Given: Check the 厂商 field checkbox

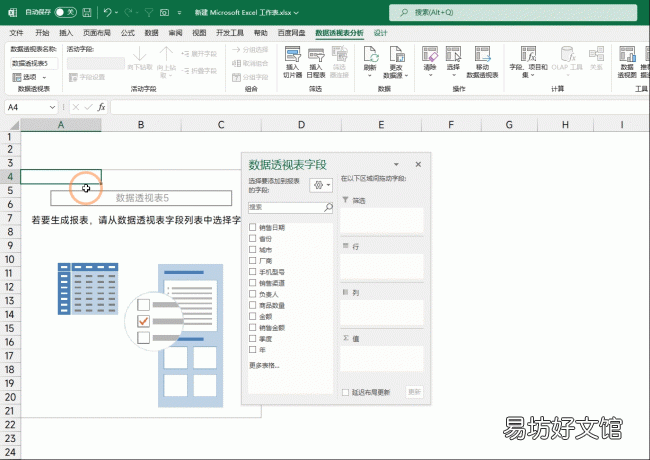Looking at the screenshot, I should [x=252, y=260].
